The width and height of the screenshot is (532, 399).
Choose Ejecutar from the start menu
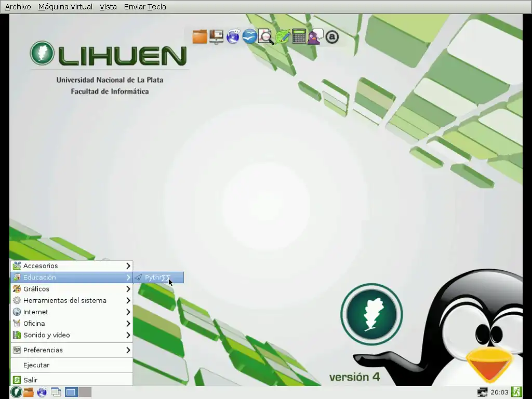[72, 365]
